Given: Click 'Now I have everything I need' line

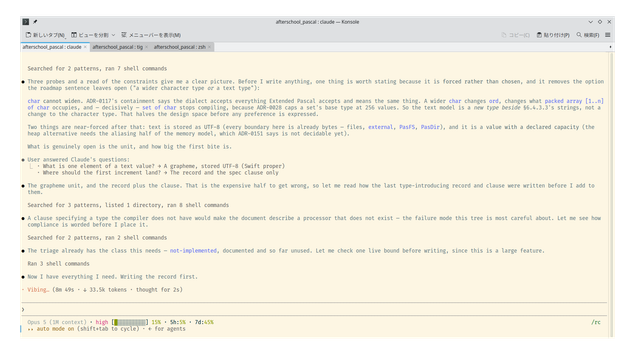Looking at the screenshot, I should coord(113,277).
